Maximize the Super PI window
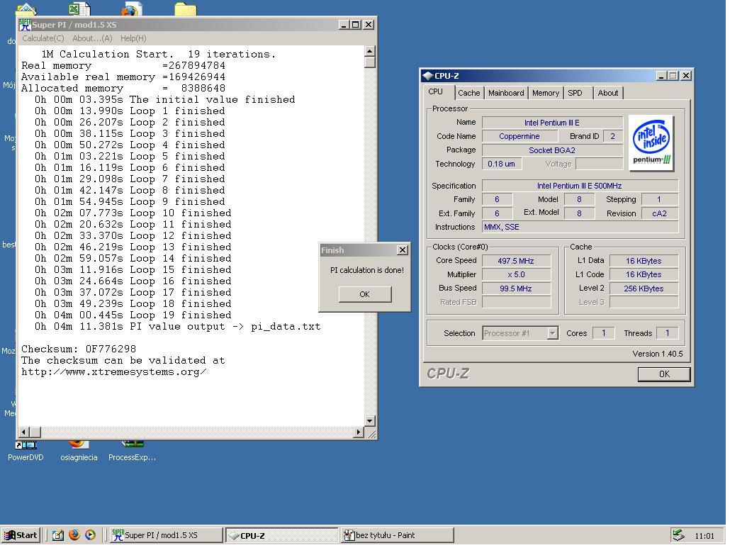Viewport: 747px width, 560px height. pyautogui.click(x=356, y=25)
